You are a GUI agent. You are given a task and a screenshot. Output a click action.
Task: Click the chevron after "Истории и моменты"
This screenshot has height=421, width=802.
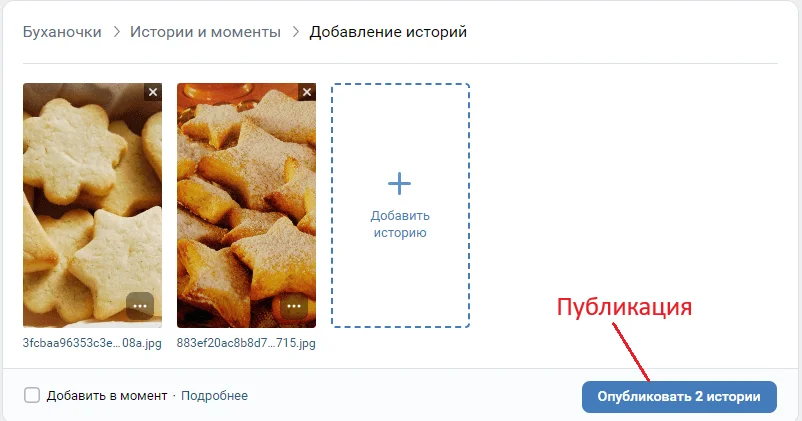(x=295, y=32)
